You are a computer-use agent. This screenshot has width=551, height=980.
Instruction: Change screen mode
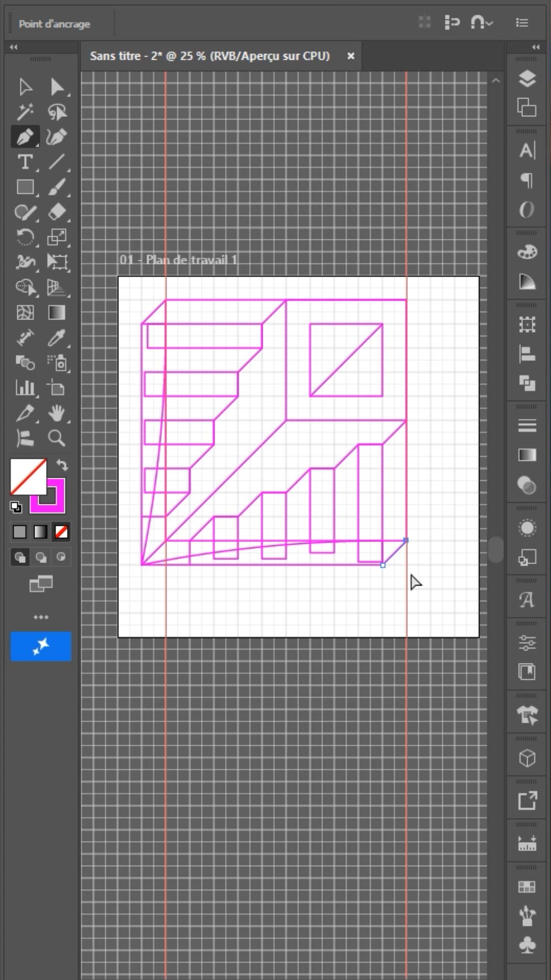[x=41, y=583]
